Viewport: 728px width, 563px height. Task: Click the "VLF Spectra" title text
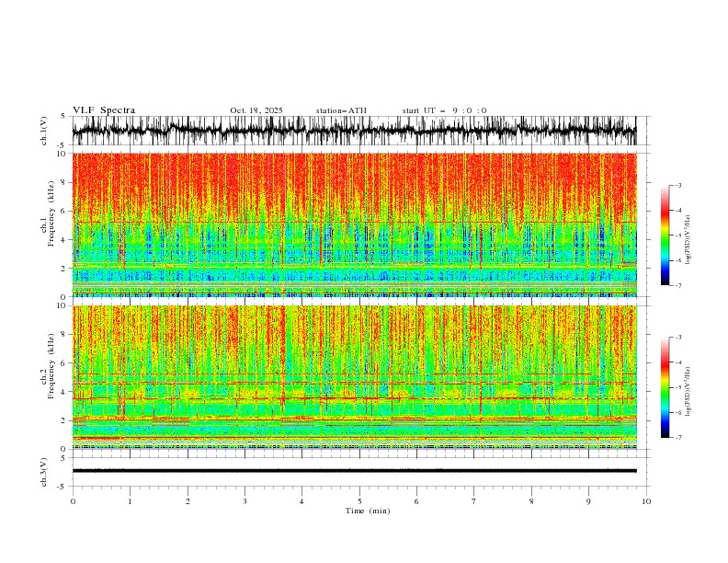click(x=104, y=110)
